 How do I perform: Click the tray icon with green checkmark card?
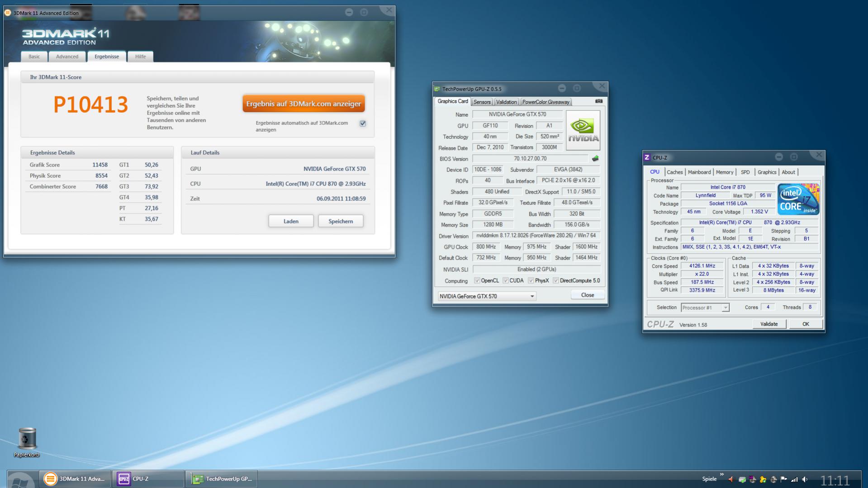pyautogui.click(x=742, y=479)
